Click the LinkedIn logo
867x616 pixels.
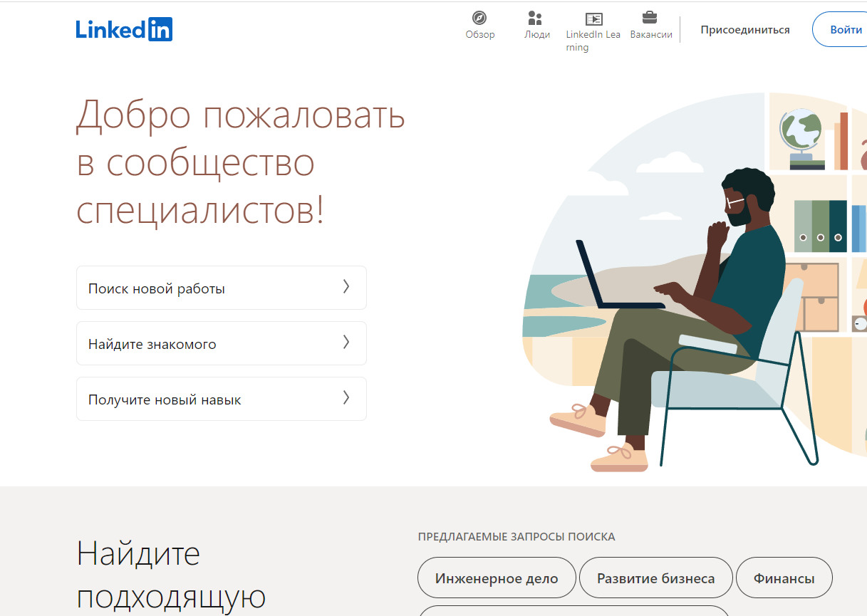(x=124, y=29)
